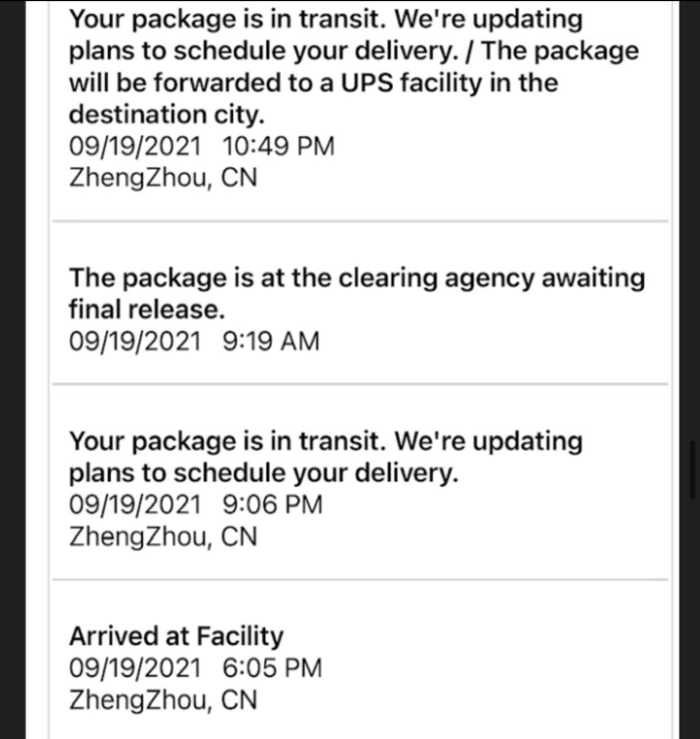
Task: Click the date beside 10:49 PM
Action: click(135, 146)
